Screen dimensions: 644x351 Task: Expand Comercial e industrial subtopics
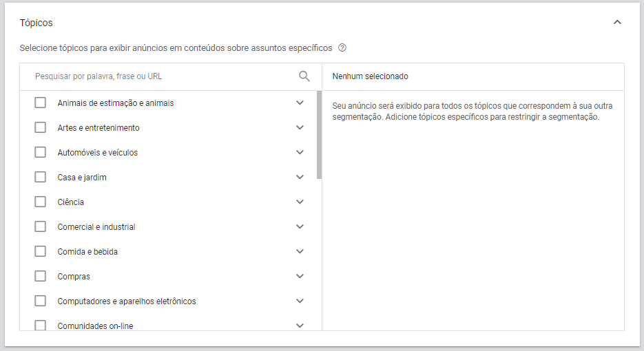[x=300, y=226]
